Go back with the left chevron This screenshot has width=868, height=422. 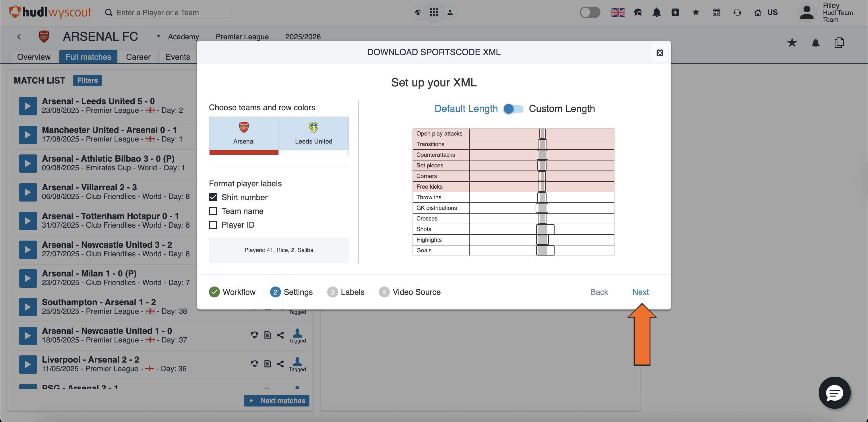pos(19,36)
